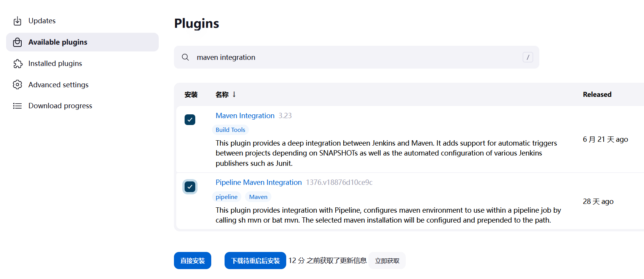The width and height of the screenshot is (644, 279).
Task: Click the 直接安装 install button
Action: pyautogui.click(x=193, y=261)
